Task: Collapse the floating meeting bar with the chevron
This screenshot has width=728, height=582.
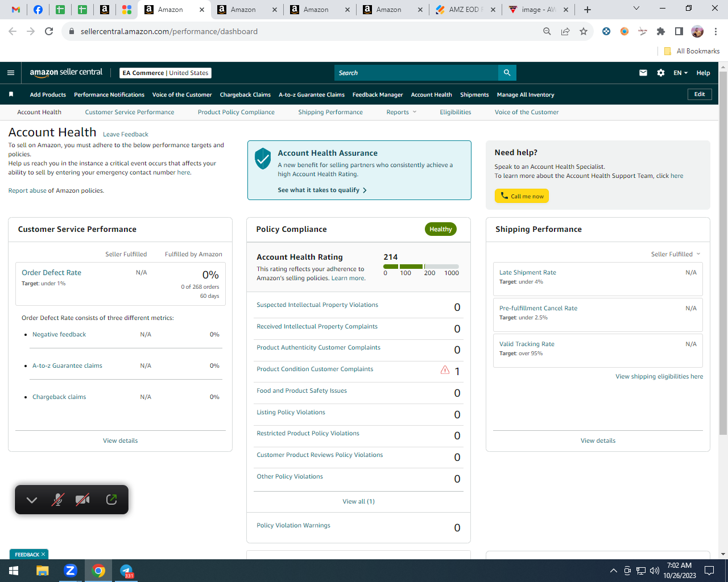Action: click(x=32, y=500)
